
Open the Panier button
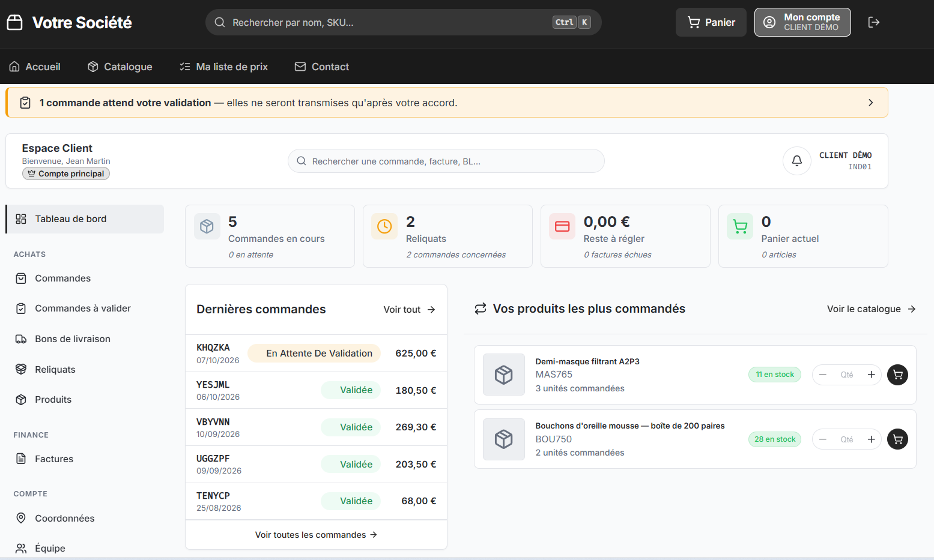point(711,22)
